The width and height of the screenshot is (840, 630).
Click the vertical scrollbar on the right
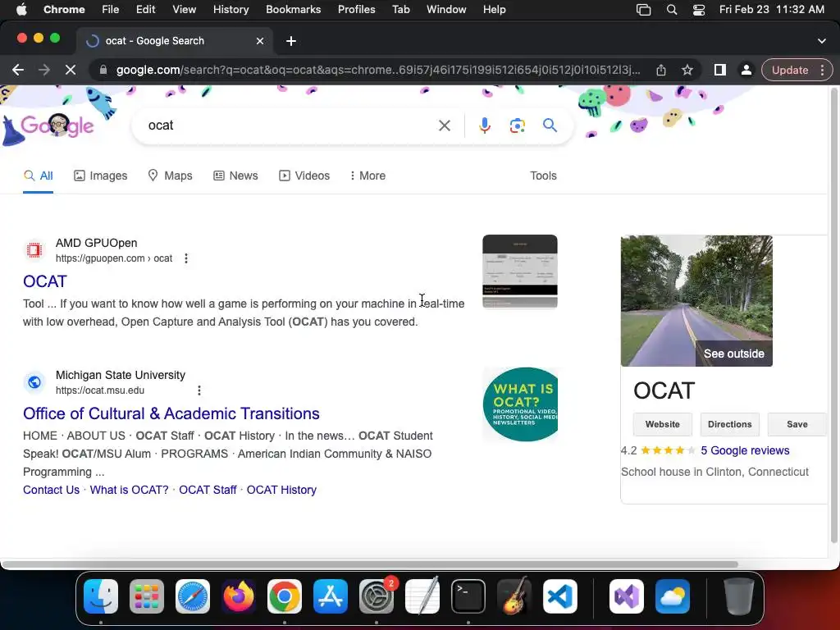tap(833, 316)
